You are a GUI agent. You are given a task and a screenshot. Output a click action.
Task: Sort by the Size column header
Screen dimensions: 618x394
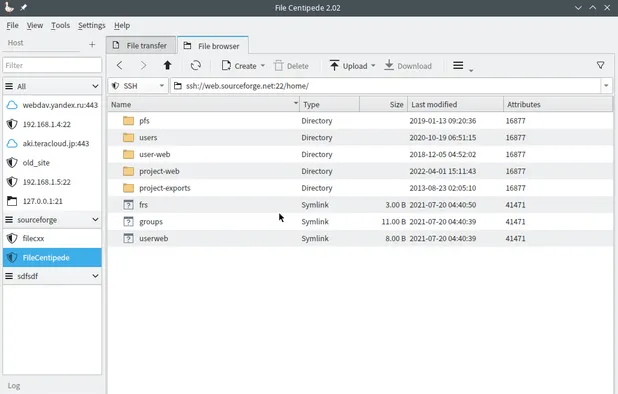[383, 104]
